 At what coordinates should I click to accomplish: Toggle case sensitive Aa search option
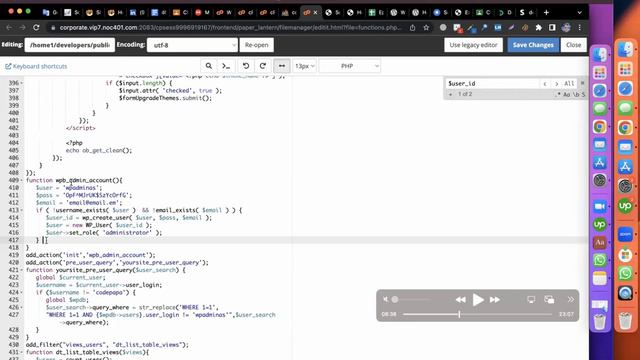(567, 95)
